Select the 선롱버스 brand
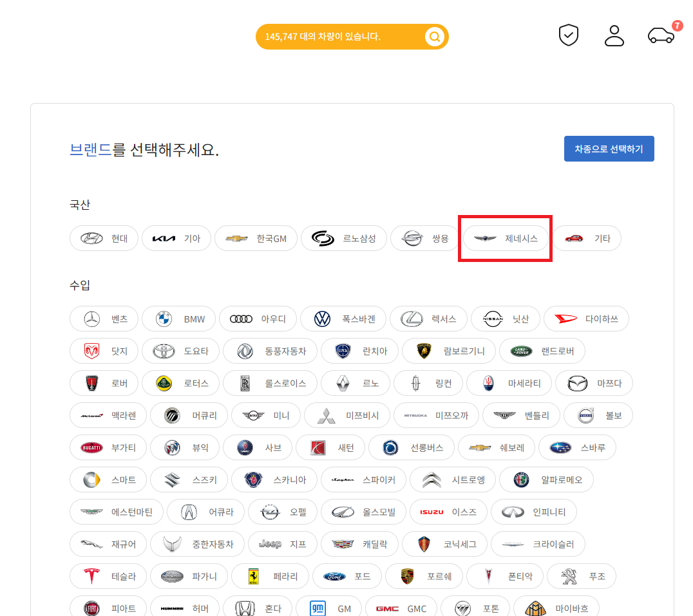693x616 pixels. [x=412, y=448]
